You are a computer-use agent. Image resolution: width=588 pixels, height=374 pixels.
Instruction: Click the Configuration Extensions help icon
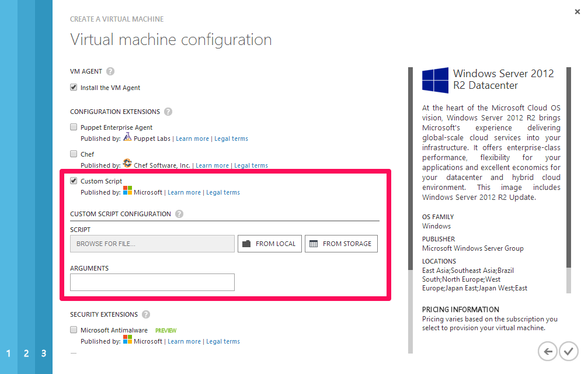tap(168, 112)
